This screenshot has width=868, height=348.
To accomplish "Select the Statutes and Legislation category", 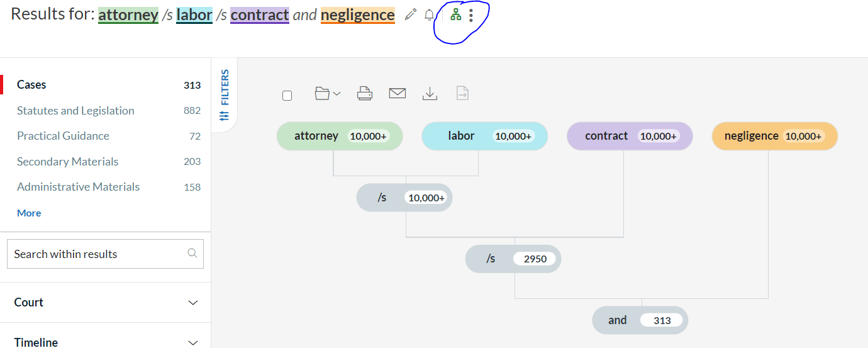I will tap(75, 111).
